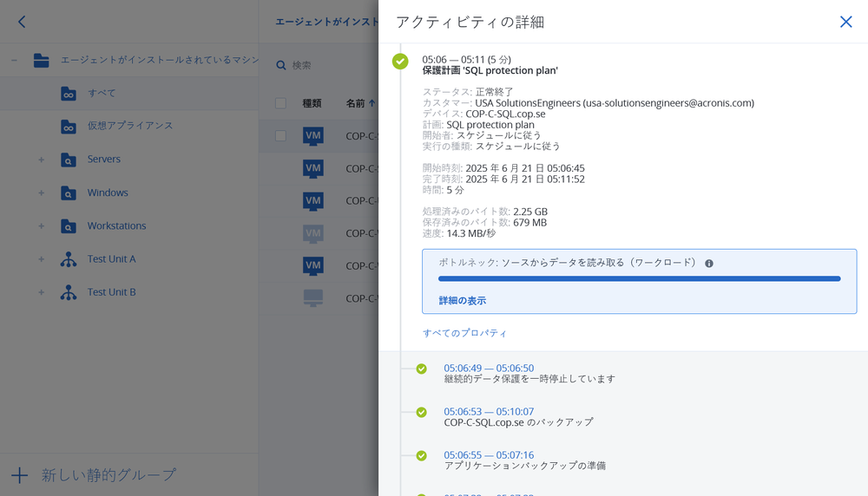Click the completion time 05:11:52 line
The height and width of the screenshot is (496, 868).
[503, 179]
